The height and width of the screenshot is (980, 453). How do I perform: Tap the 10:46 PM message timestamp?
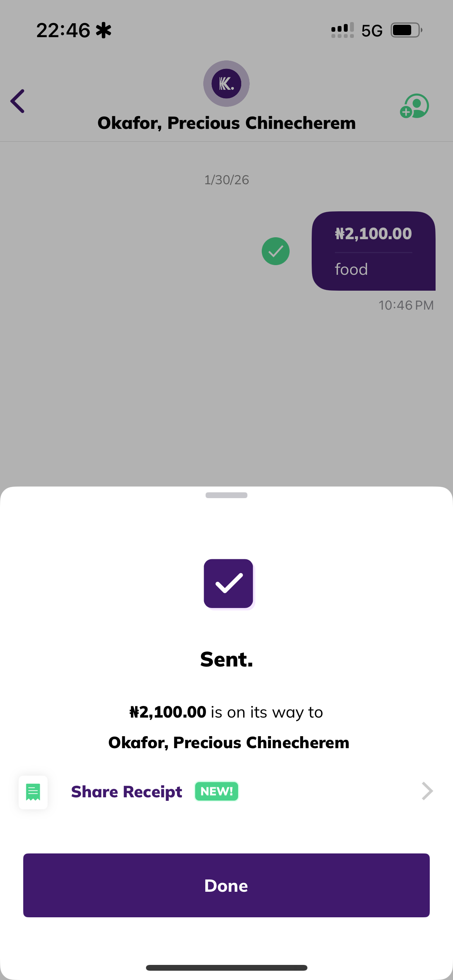point(406,305)
